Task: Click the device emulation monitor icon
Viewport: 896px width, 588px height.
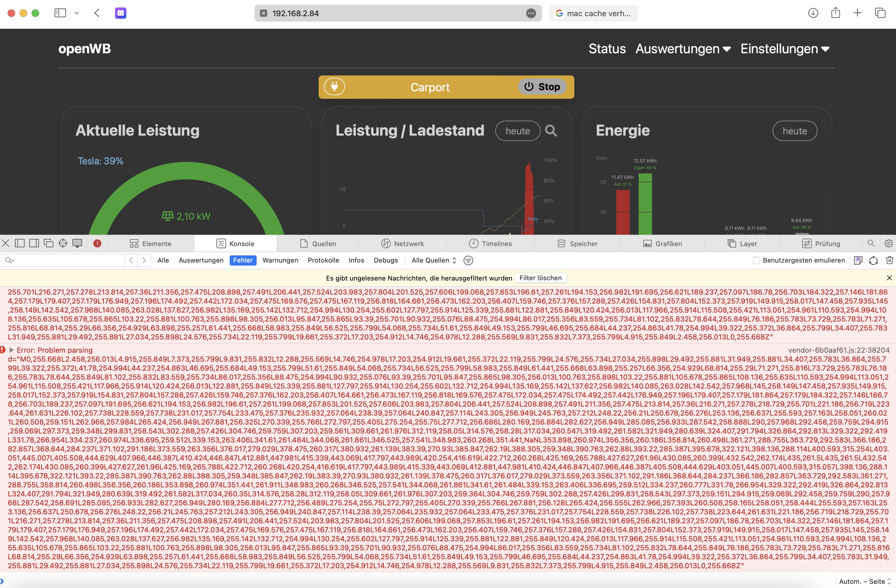Action: click(x=77, y=244)
